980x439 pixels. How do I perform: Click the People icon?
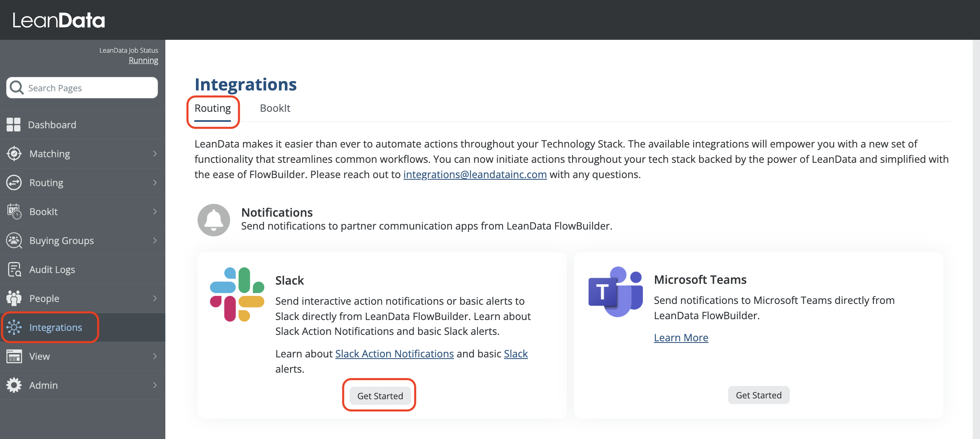[x=14, y=298]
